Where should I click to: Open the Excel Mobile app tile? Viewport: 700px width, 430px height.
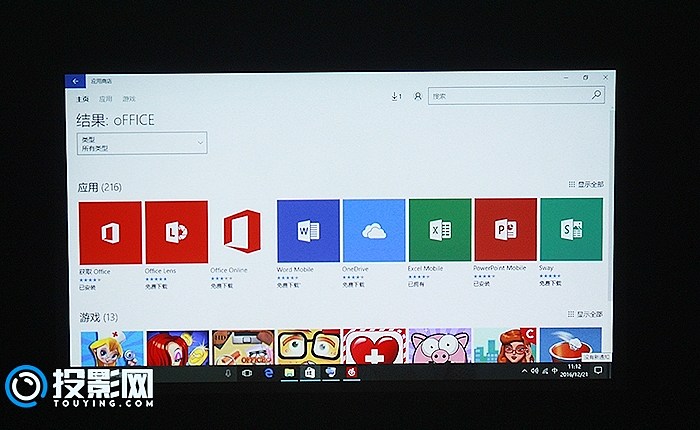point(440,230)
